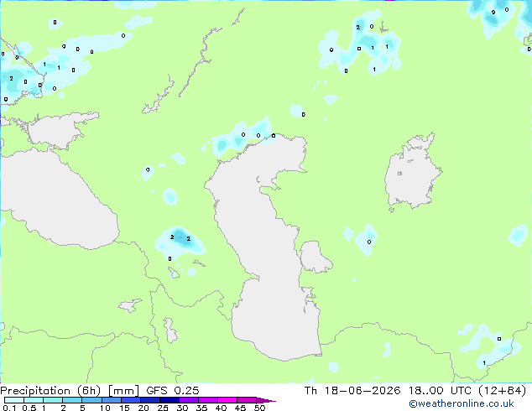Select the 2–5 mm legend color box
Image resolution: width=532 pixels, height=411 pixels.
tap(72, 400)
